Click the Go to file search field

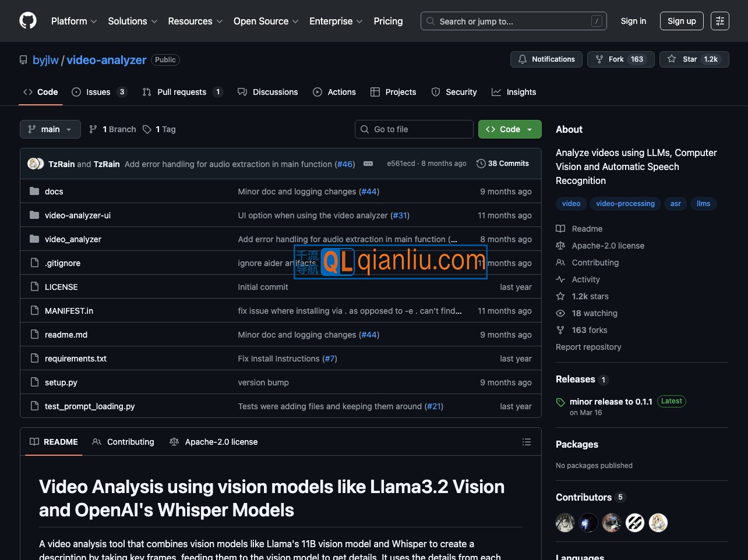click(x=414, y=129)
